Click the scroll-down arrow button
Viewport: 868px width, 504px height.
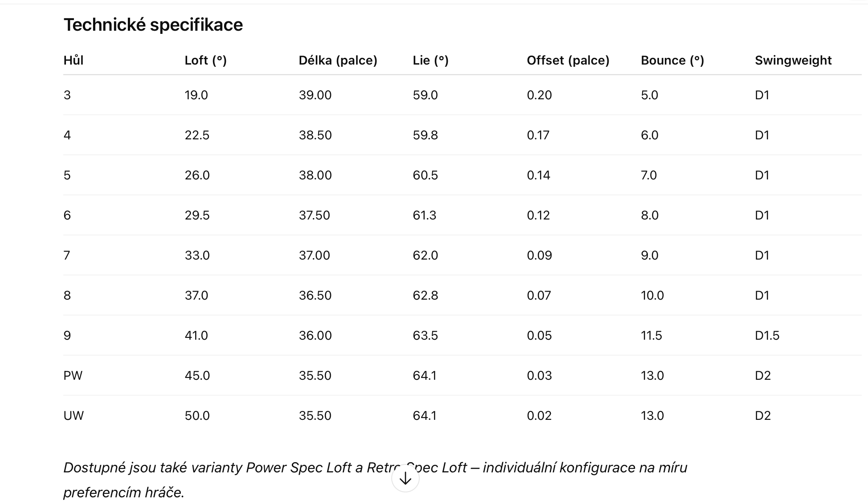coord(405,478)
